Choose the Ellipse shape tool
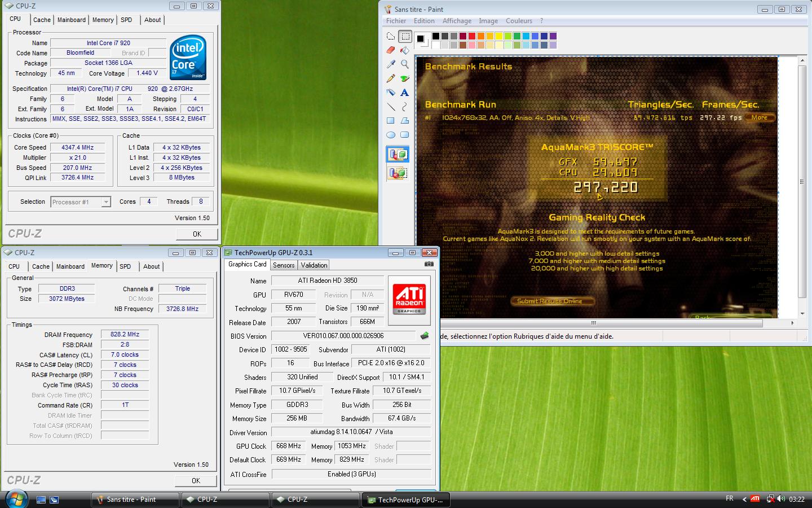 coord(391,135)
